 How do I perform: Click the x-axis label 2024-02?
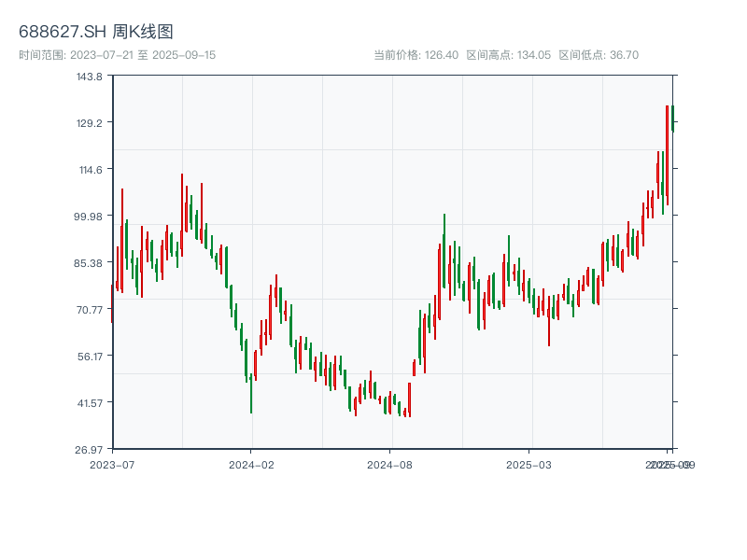click(251, 465)
